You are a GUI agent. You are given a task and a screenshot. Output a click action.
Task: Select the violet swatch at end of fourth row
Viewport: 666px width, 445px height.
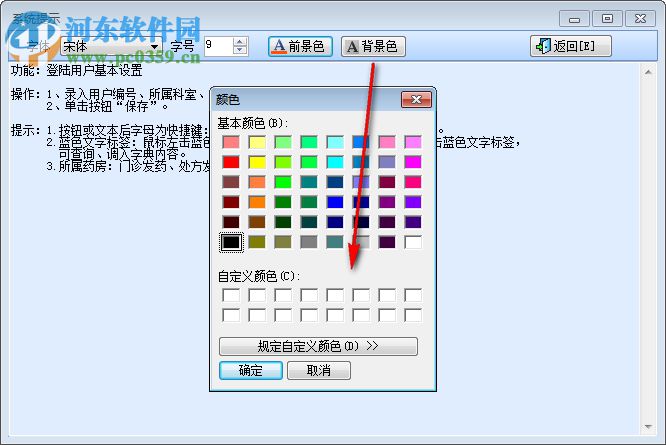413,202
